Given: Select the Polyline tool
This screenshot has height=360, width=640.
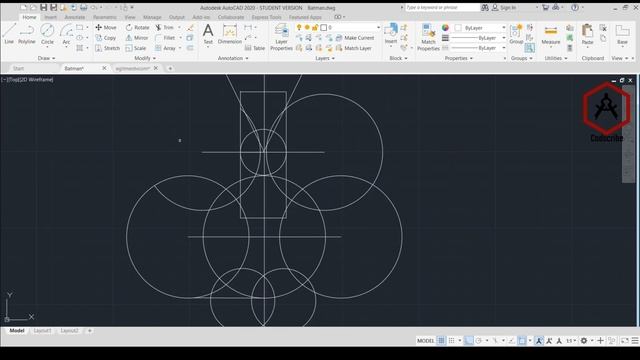Looking at the screenshot, I should tap(27, 33).
